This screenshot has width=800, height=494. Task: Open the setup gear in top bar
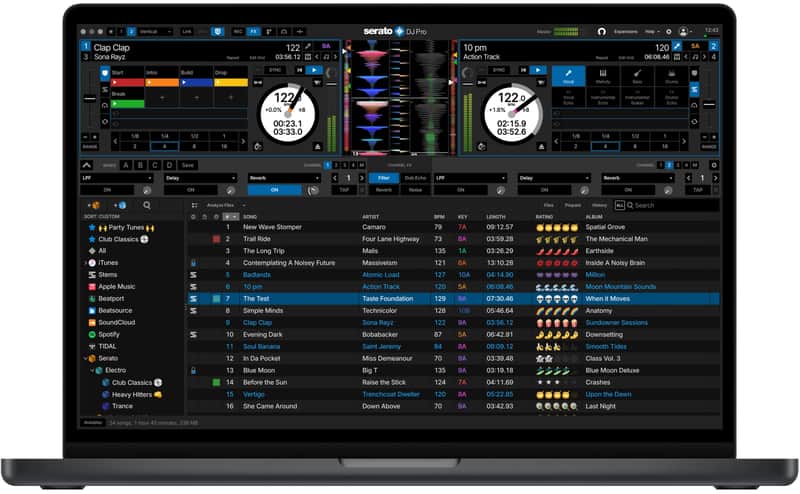point(669,32)
